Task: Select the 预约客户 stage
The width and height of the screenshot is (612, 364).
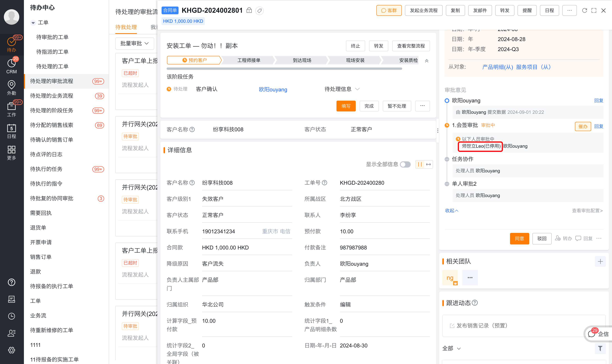Action: [x=194, y=60]
